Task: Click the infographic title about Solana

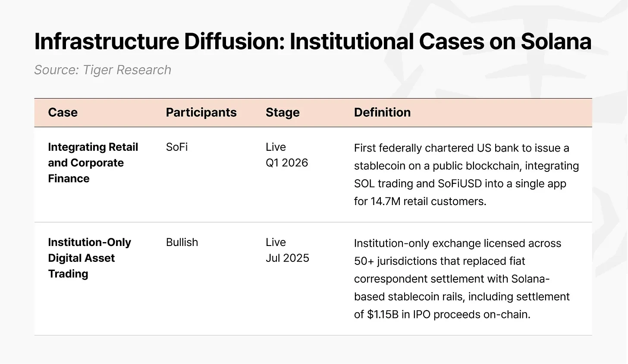Action: 313,42
